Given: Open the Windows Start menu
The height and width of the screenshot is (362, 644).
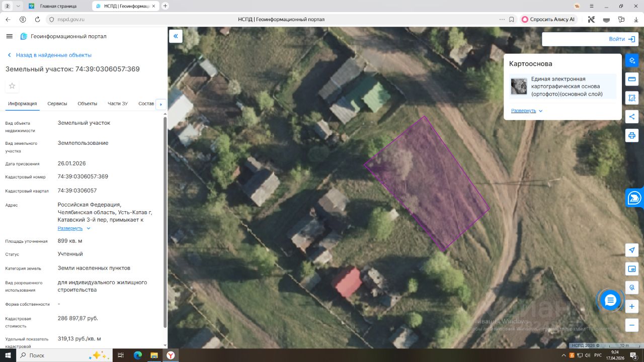Looking at the screenshot, I should click(9, 355).
